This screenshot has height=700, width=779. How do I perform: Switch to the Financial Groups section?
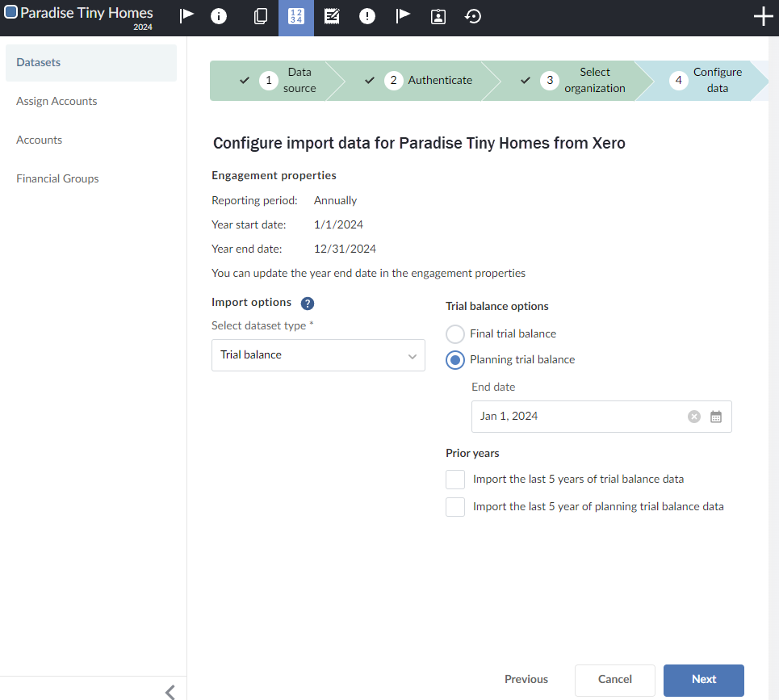tap(57, 178)
